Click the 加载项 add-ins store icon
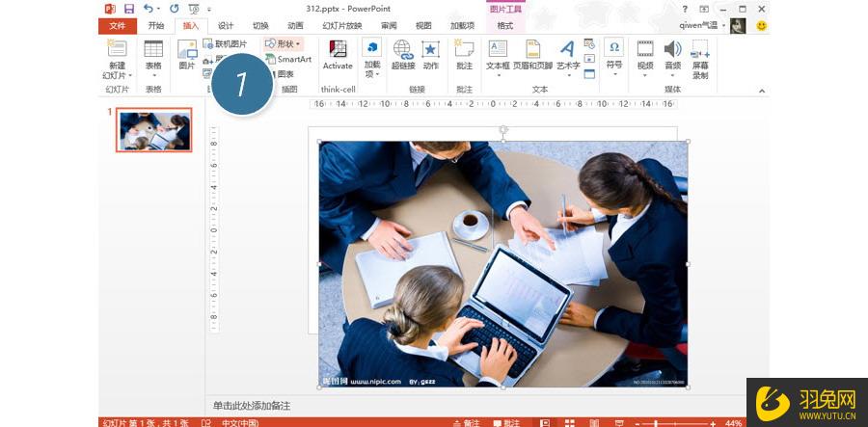 [372, 47]
